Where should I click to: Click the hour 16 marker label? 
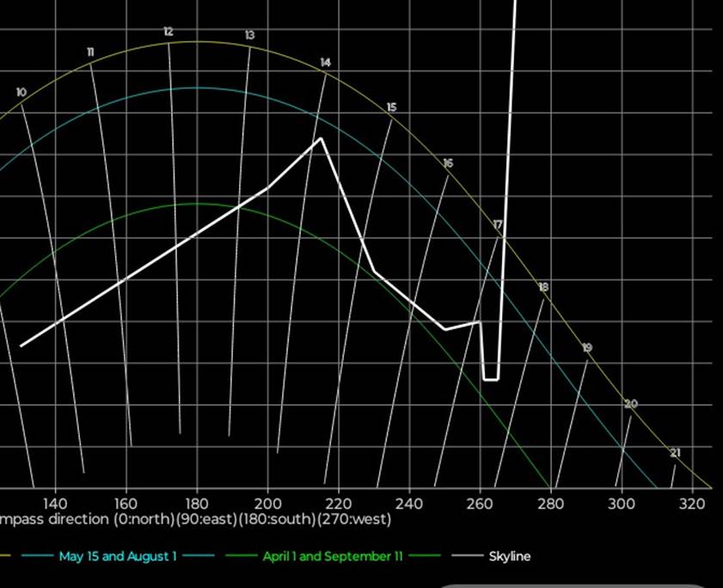(x=448, y=163)
